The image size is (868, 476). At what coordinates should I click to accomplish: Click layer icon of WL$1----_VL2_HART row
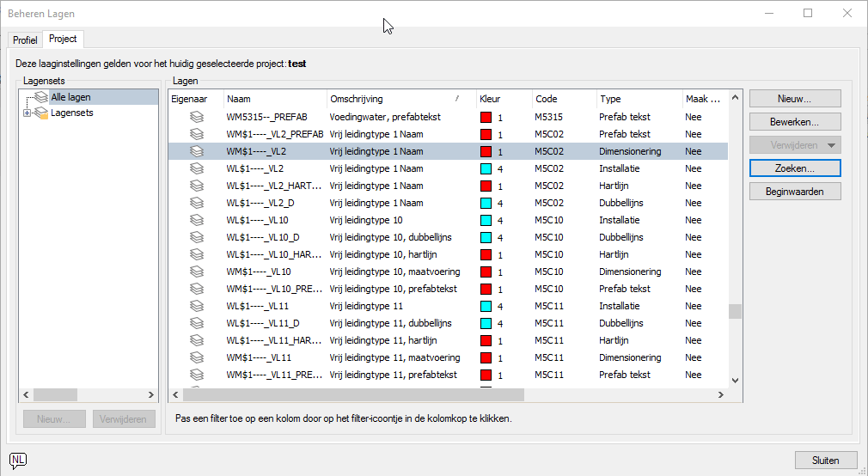pos(197,186)
